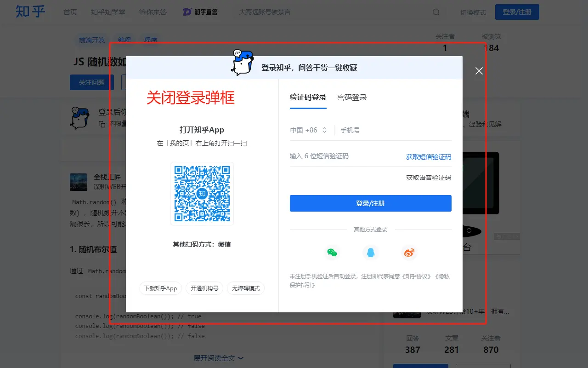Open the 《知乎协议》 link

point(417,276)
